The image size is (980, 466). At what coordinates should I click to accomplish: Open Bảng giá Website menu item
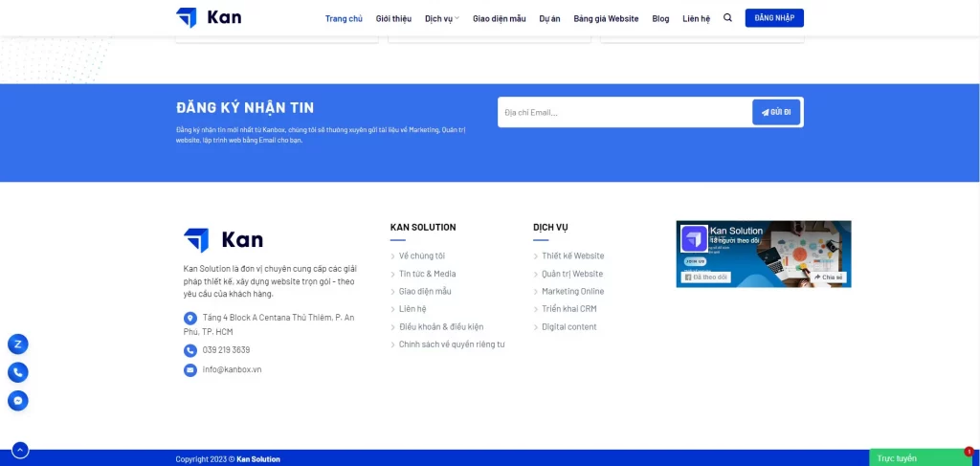click(606, 19)
